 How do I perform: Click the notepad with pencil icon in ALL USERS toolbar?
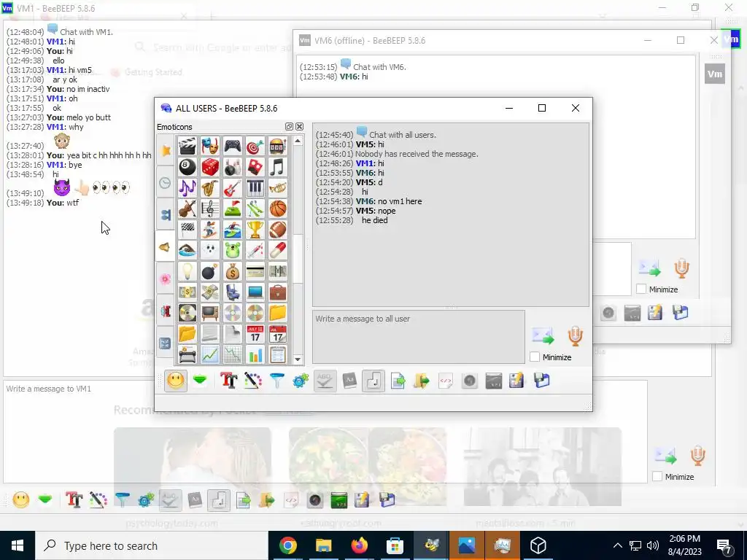click(516, 381)
